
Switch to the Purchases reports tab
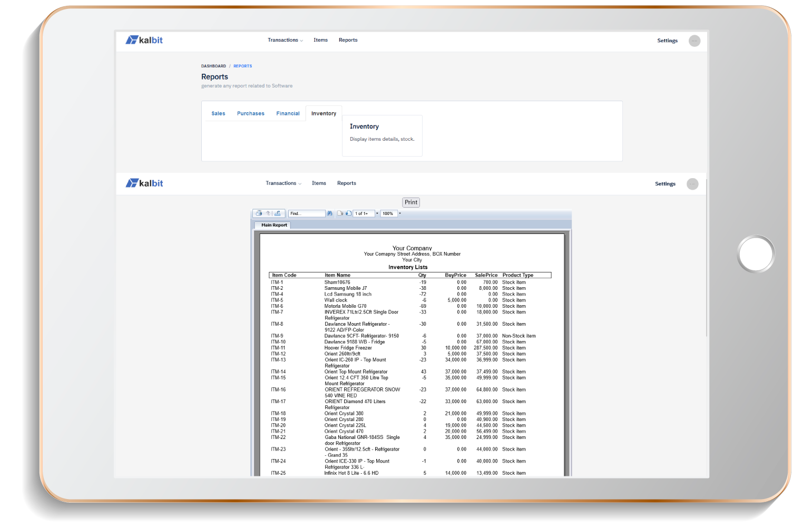tap(251, 113)
